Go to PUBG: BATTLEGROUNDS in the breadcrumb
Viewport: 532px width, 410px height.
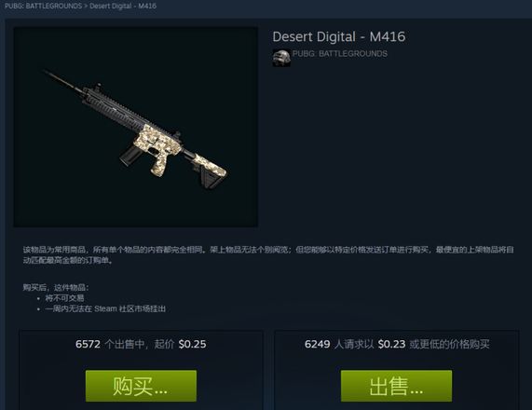click(x=43, y=7)
